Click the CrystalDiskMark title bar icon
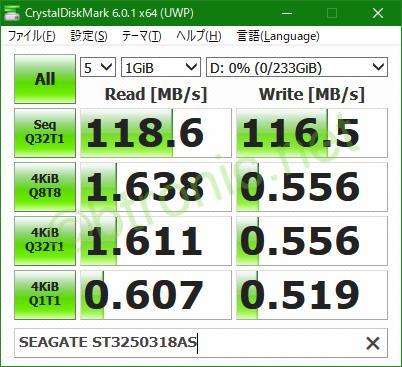This screenshot has height=367, width=402. 13,13
